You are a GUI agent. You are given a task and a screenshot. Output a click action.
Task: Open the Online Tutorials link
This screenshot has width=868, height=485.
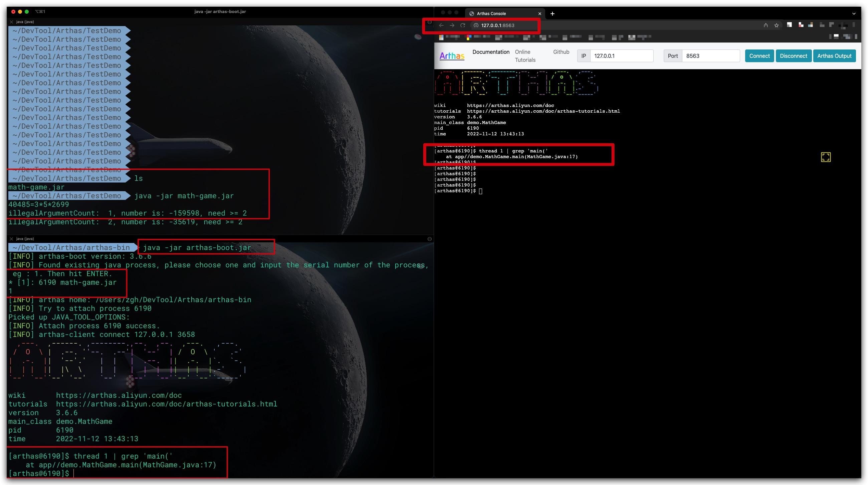[x=525, y=56]
